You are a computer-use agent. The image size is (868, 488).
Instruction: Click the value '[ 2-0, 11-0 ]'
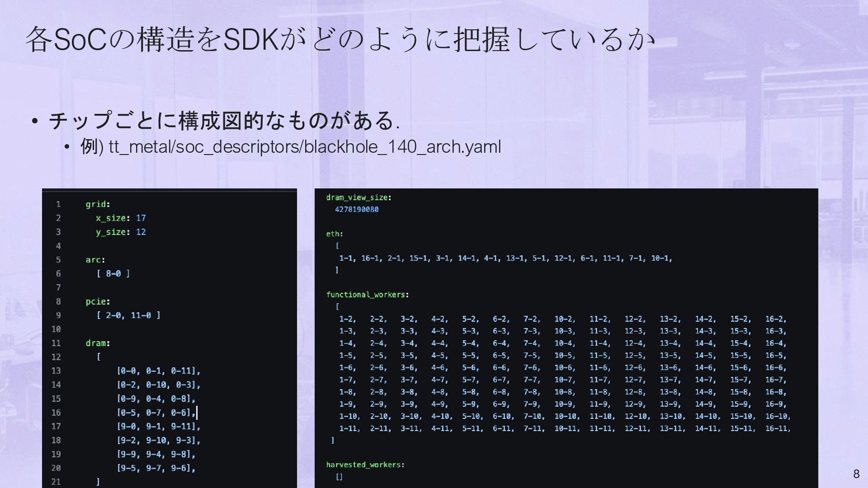(x=128, y=315)
